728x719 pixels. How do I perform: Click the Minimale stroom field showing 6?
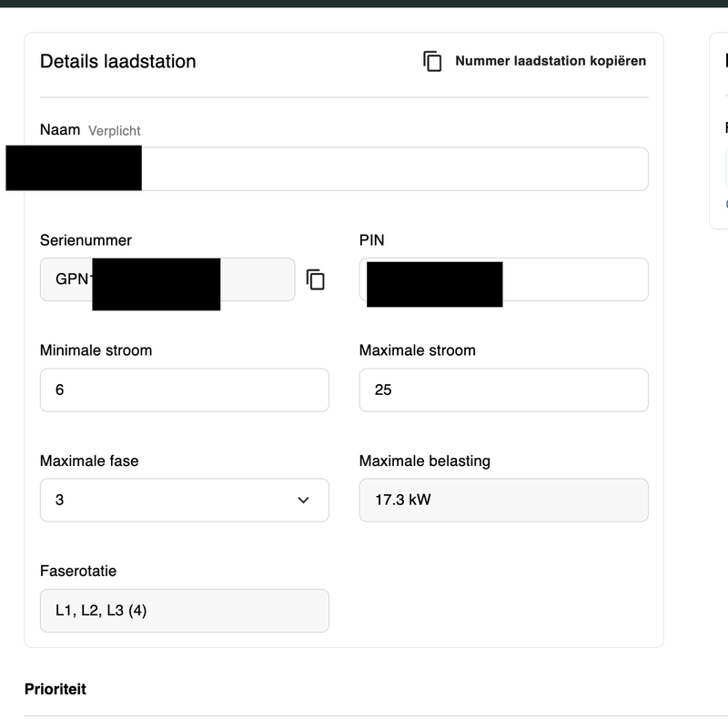click(185, 390)
